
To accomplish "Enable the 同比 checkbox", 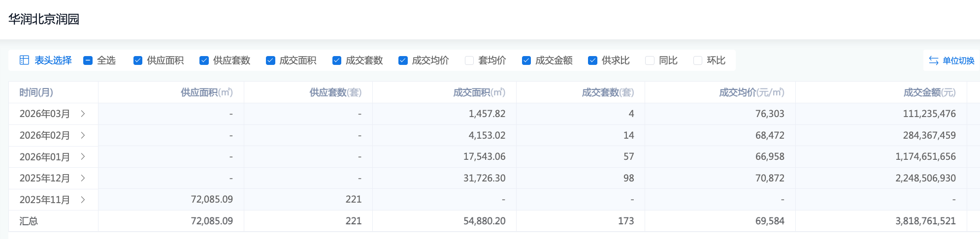I will point(650,60).
